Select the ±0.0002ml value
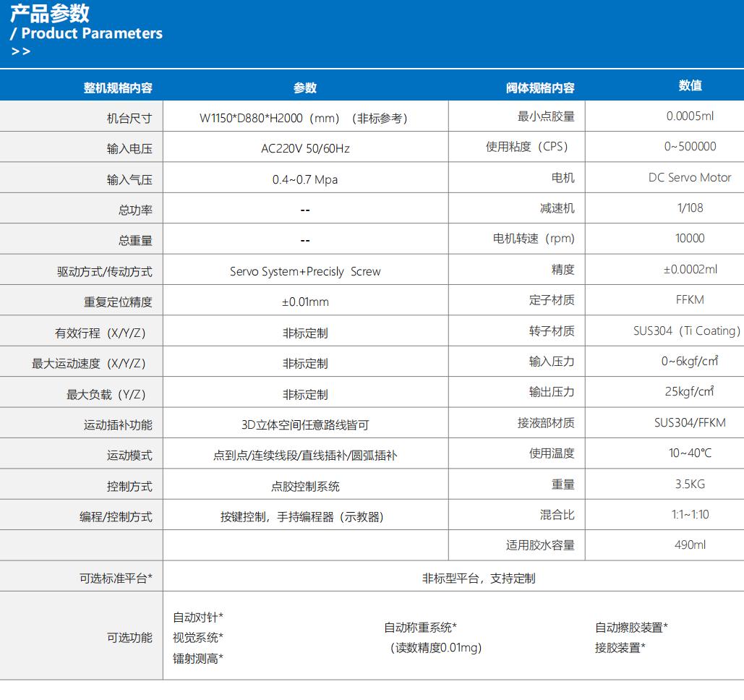744x700 pixels. click(690, 270)
